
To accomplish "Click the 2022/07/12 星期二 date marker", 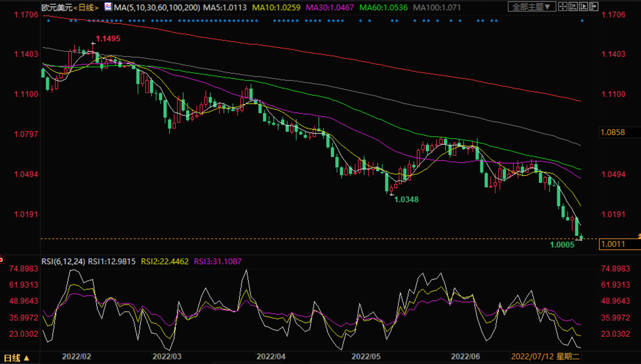I will 545,357.
